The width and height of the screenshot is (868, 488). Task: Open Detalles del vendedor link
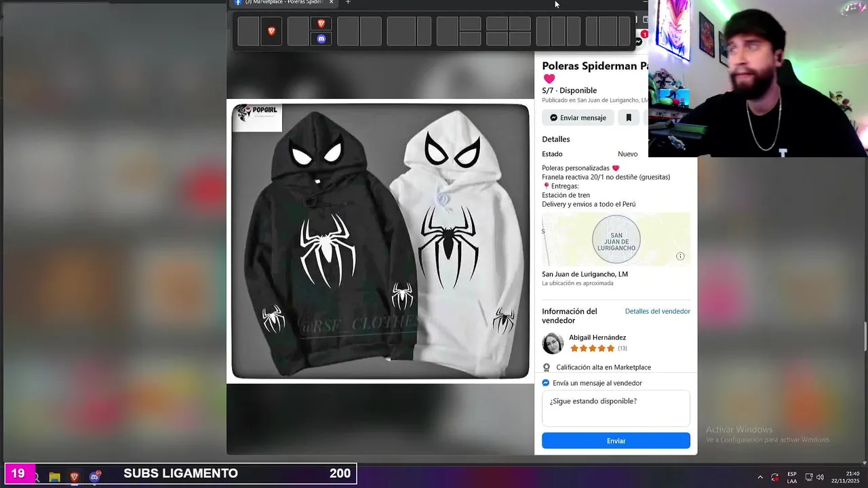(x=657, y=311)
